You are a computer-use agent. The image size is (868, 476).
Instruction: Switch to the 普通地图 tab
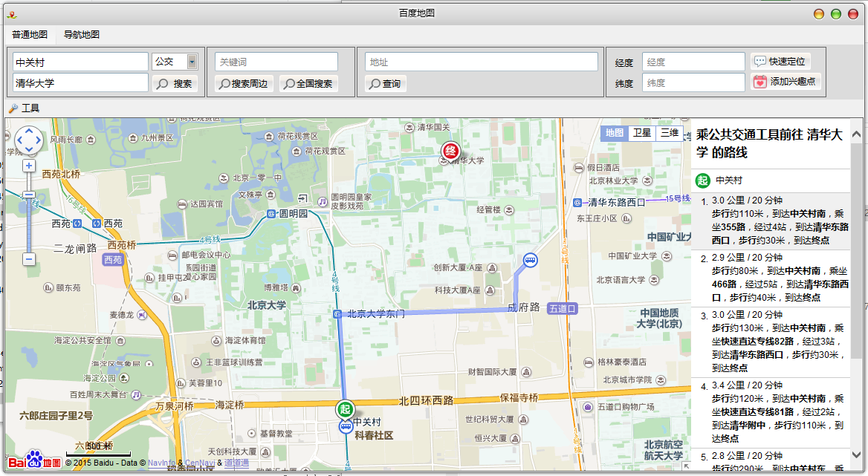[x=30, y=34]
